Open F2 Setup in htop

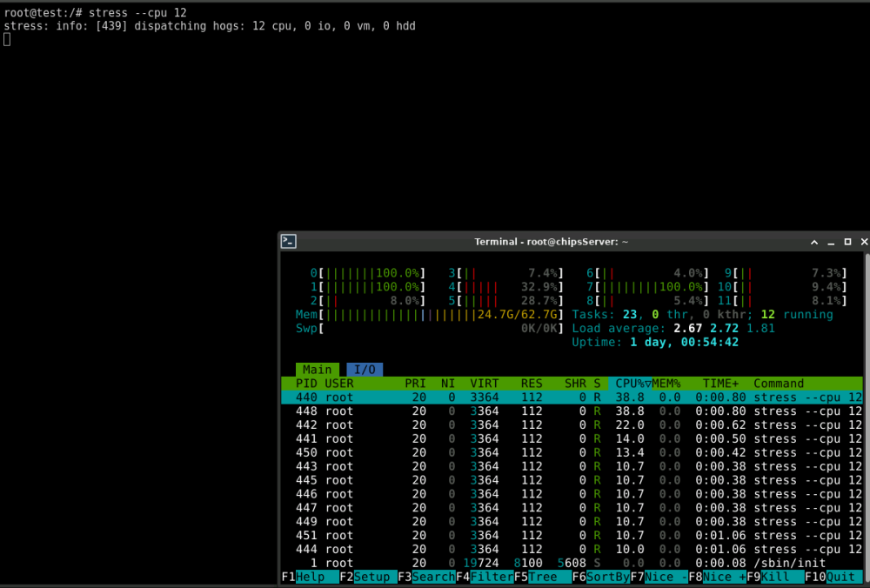[x=368, y=577]
